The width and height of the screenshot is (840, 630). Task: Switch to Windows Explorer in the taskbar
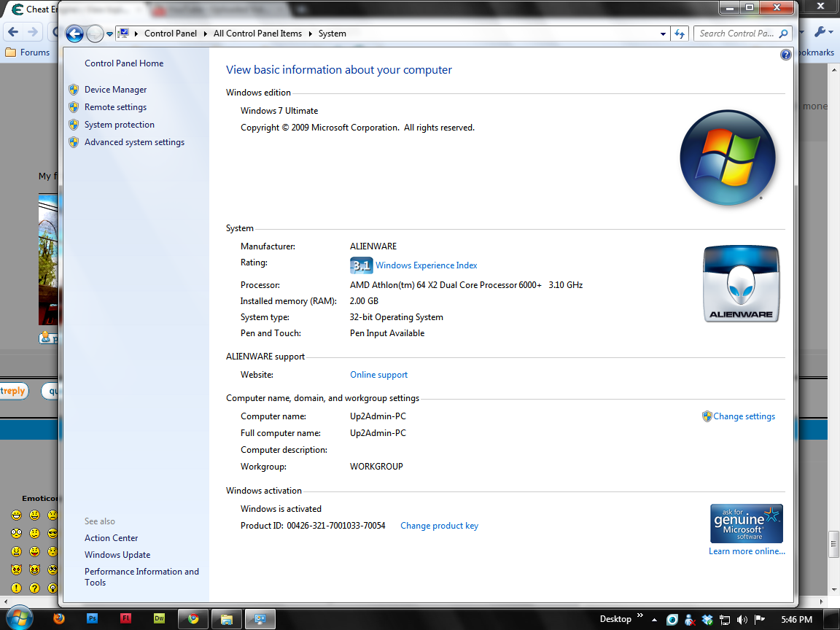tap(226, 619)
